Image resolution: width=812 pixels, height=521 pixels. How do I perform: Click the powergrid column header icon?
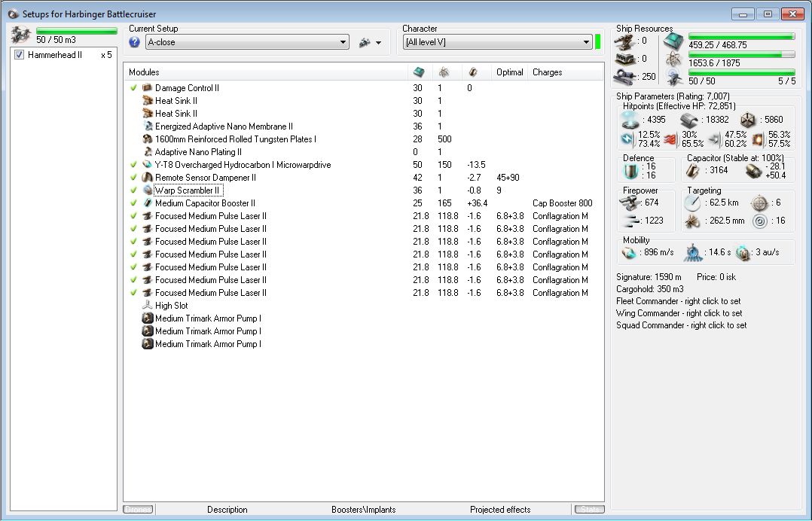(x=444, y=72)
